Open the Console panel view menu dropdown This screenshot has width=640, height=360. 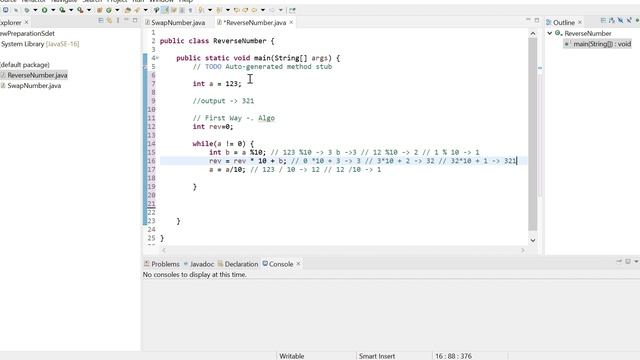[636, 261]
